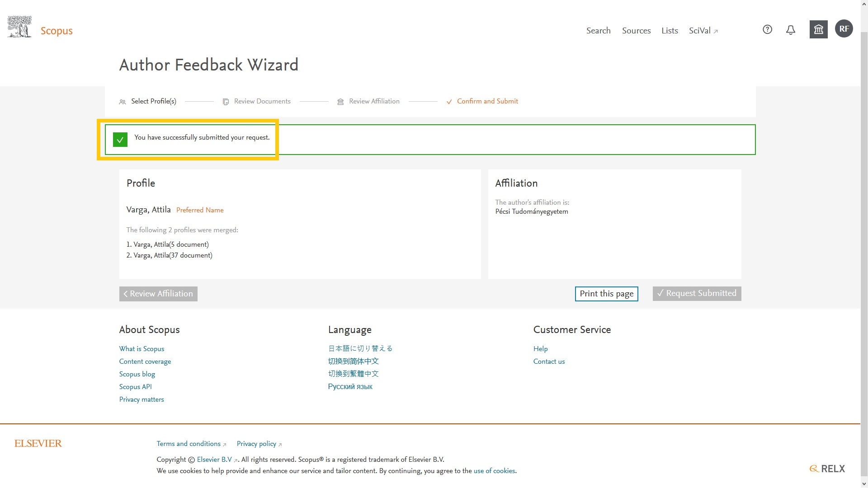Image resolution: width=868 pixels, height=488 pixels.
Task: Open notifications bell icon
Action: (790, 30)
